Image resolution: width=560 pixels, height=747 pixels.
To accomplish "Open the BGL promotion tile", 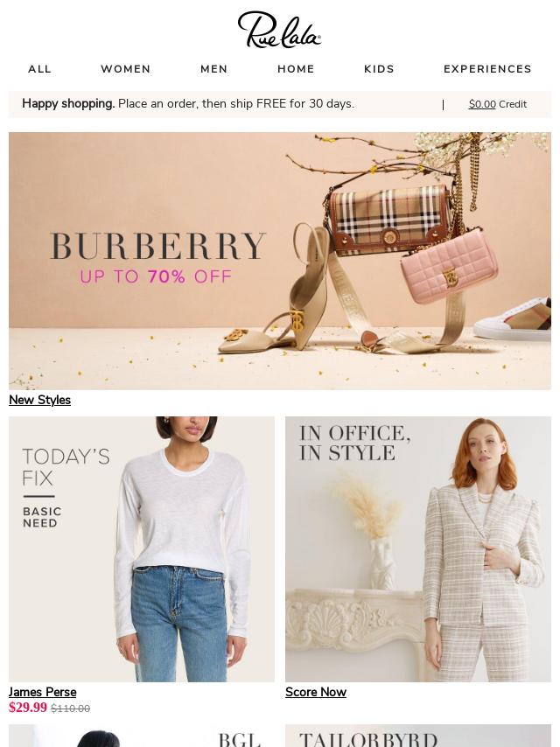I will [142, 736].
